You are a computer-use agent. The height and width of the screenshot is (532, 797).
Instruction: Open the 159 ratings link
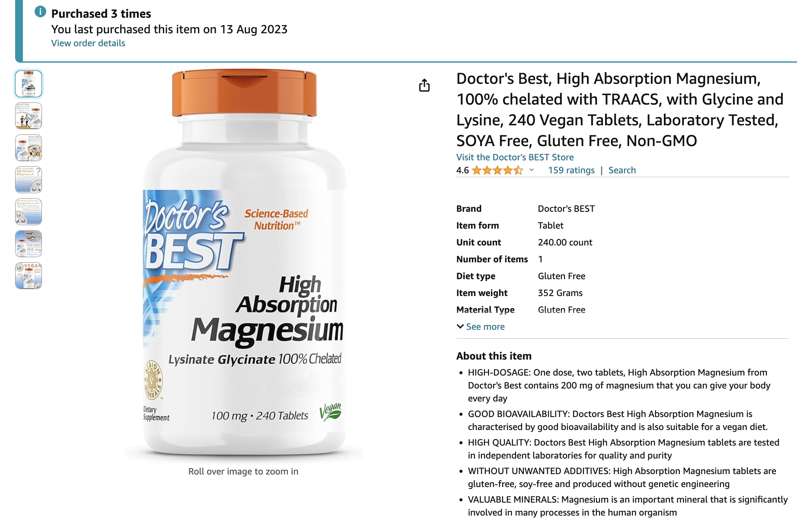(571, 170)
